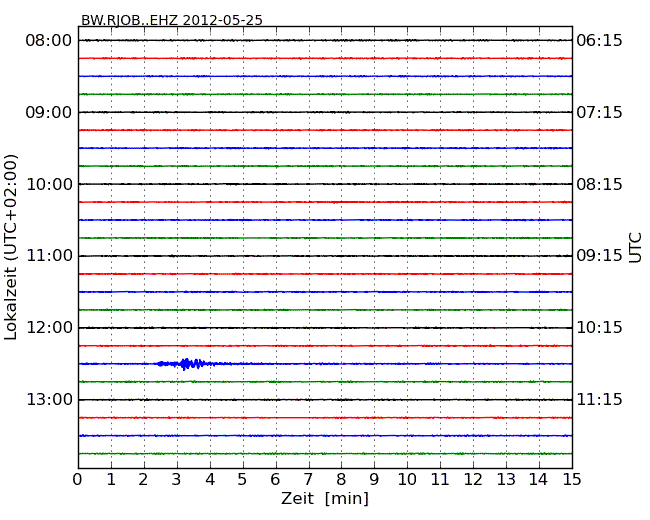
Task: Click the x-axis tick label 8
Action: (x=341, y=479)
